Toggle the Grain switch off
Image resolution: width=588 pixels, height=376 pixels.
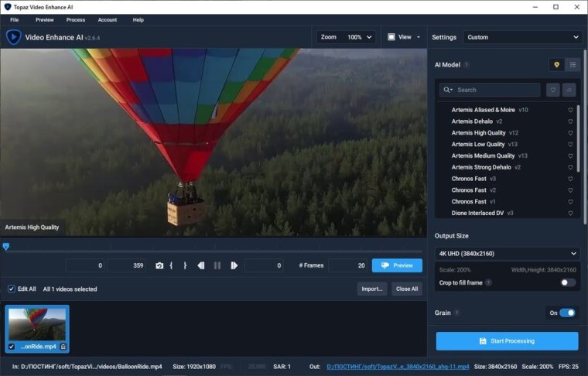tap(567, 313)
